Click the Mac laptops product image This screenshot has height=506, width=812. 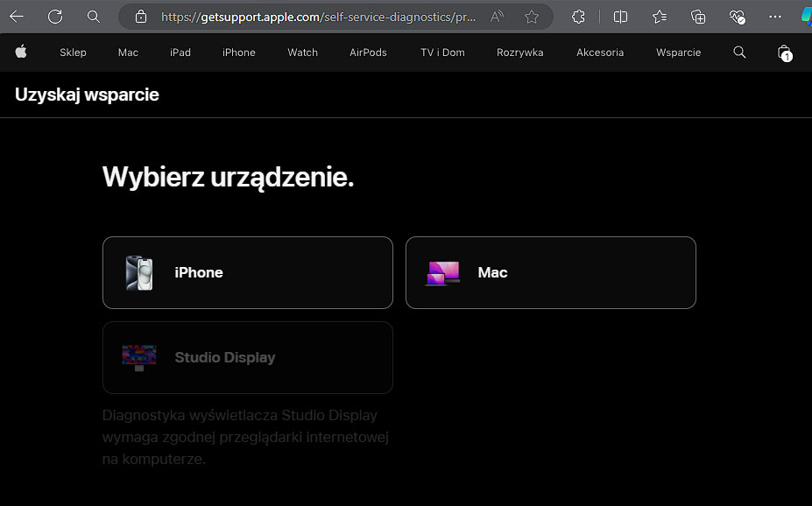click(x=442, y=273)
